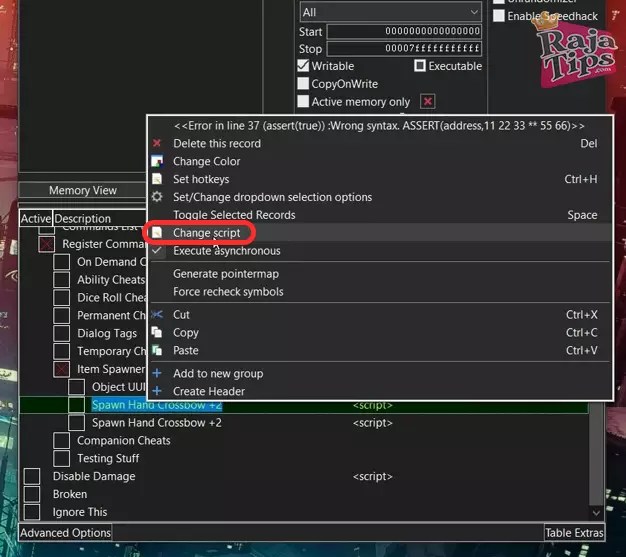Click the <script> value of Disable Damage
This screenshot has height=557, width=626.
(372, 476)
